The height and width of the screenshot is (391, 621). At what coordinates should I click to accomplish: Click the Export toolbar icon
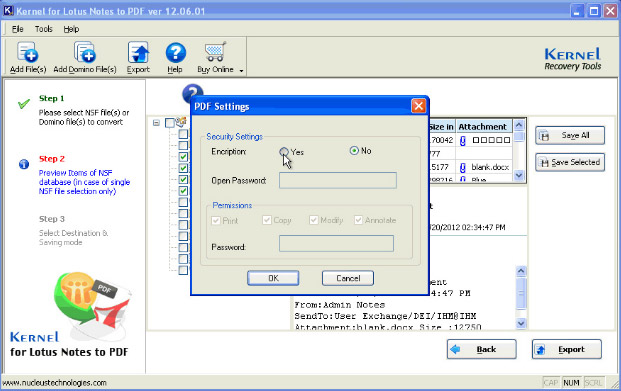point(138,52)
